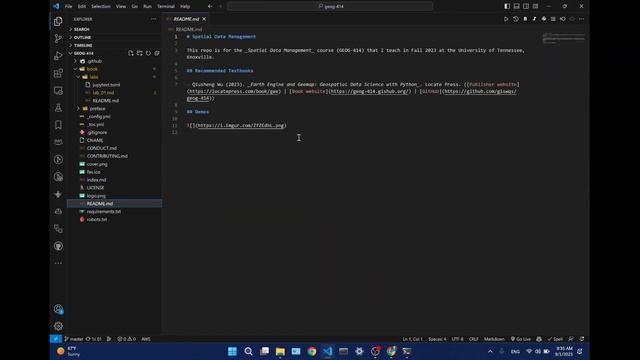Viewport: 640px width, 360px height.
Task: Change language mode Markdown in status bar
Action: tap(494, 339)
